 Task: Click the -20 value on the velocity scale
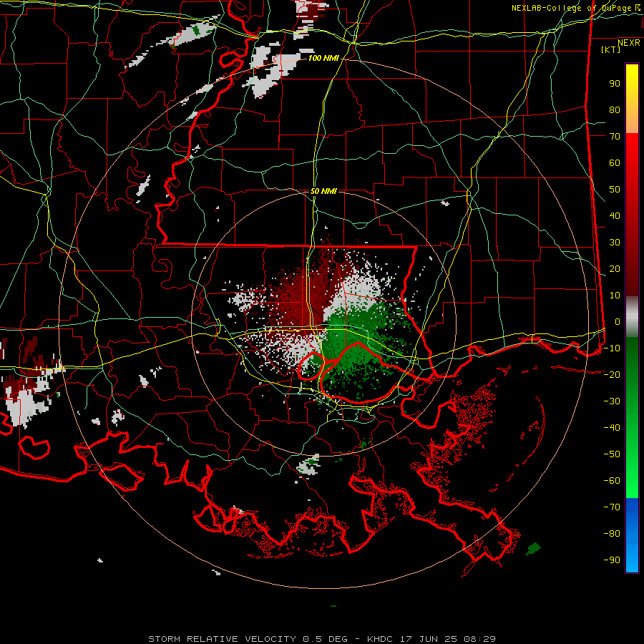coord(612,375)
